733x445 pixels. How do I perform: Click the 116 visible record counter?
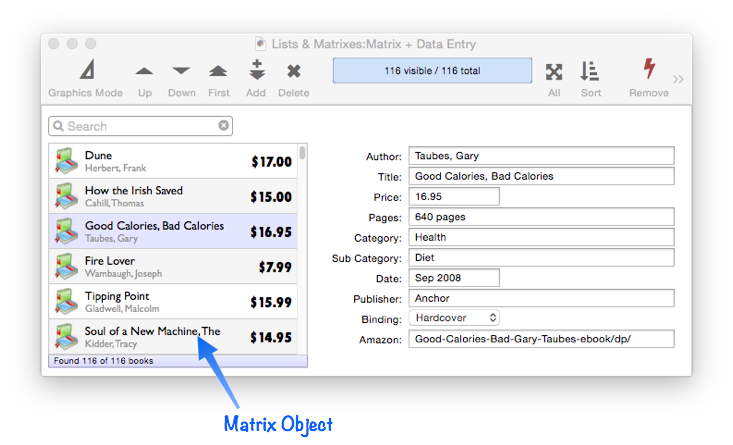[432, 71]
